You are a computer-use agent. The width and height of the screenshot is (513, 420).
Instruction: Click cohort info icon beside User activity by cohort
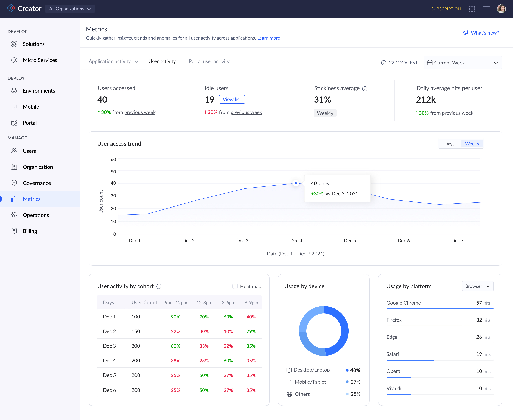point(159,286)
